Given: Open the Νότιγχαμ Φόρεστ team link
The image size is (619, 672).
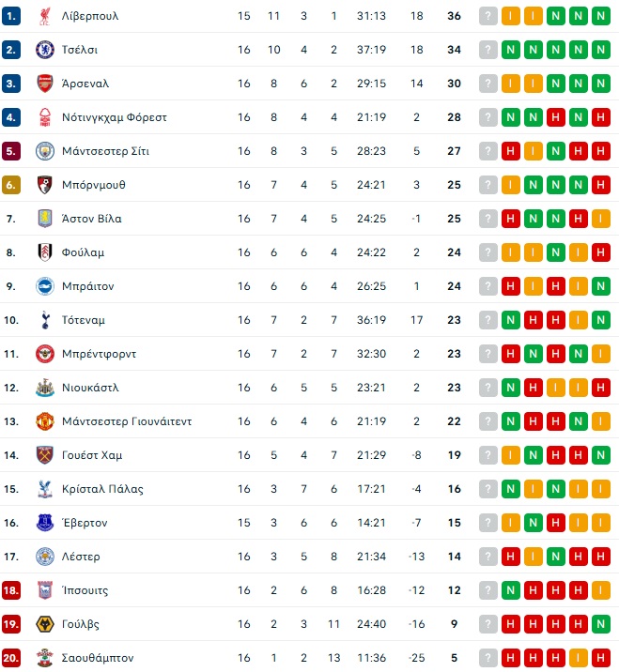Looking at the screenshot, I should (114, 117).
